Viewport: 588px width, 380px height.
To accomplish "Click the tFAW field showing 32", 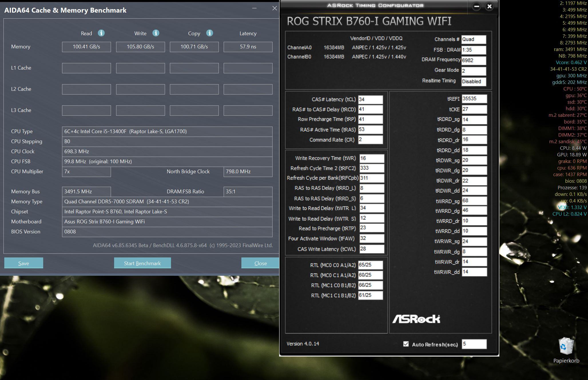I will [x=372, y=238].
